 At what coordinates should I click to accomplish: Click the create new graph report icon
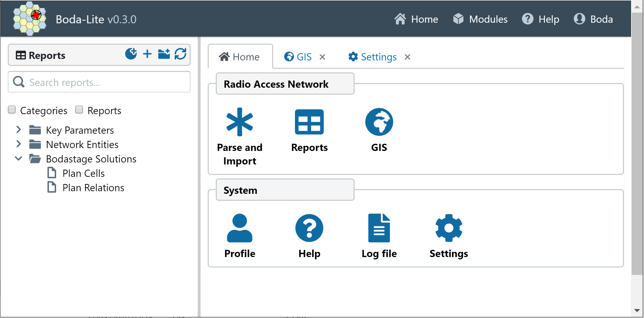(131, 54)
